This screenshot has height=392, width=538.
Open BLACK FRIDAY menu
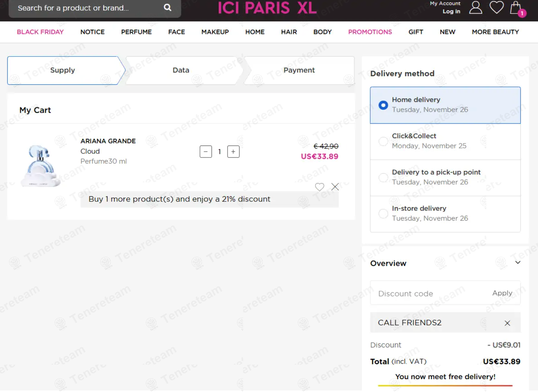coord(40,32)
